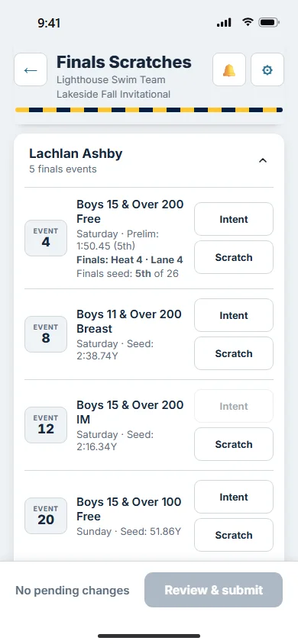The image size is (298, 644).
Task: Toggle Intent for 200 Breast event
Action: point(234,315)
